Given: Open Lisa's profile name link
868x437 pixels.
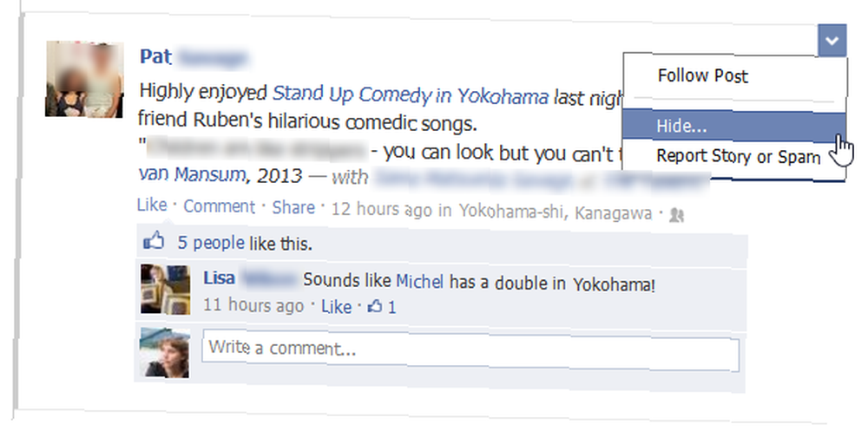Looking at the screenshot, I should [220, 277].
